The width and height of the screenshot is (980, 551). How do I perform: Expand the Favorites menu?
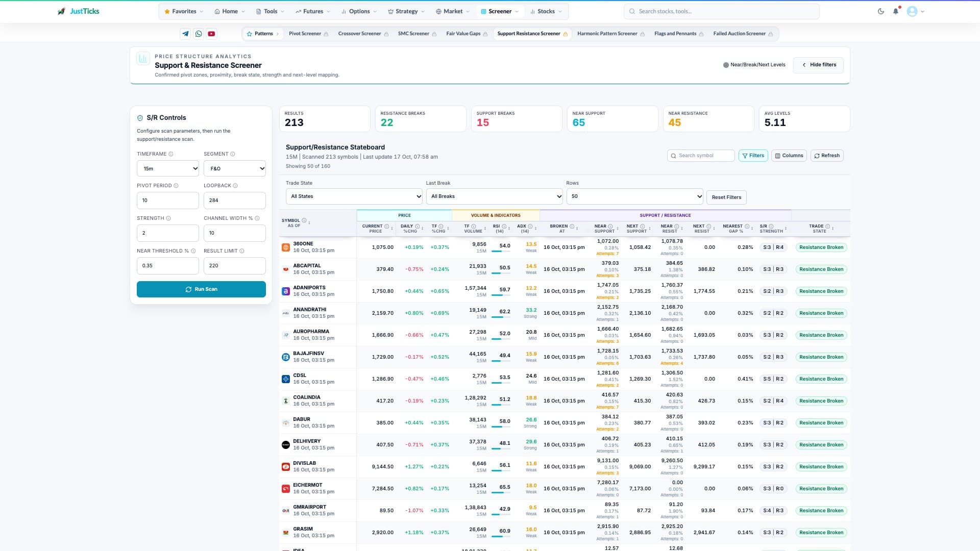click(x=184, y=11)
